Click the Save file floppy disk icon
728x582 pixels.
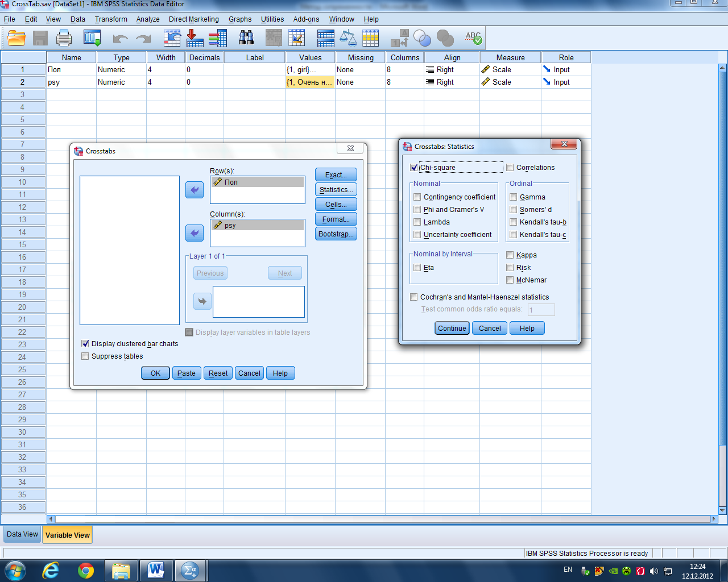[40, 38]
